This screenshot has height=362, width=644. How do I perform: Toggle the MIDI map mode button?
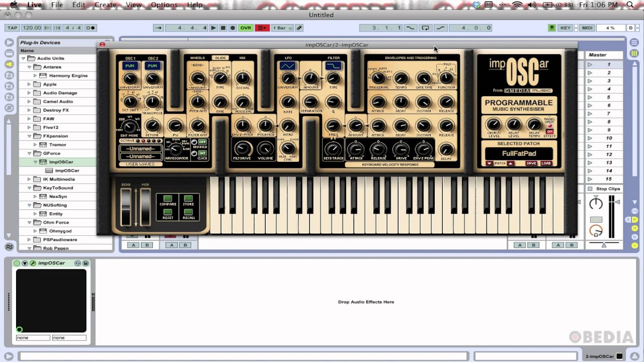(x=587, y=28)
